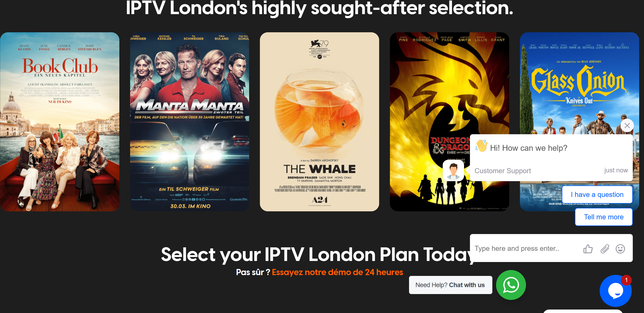The height and width of the screenshot is (313, 644).
Task: Select "I have a question" quick reply
Action: [597, 195]
